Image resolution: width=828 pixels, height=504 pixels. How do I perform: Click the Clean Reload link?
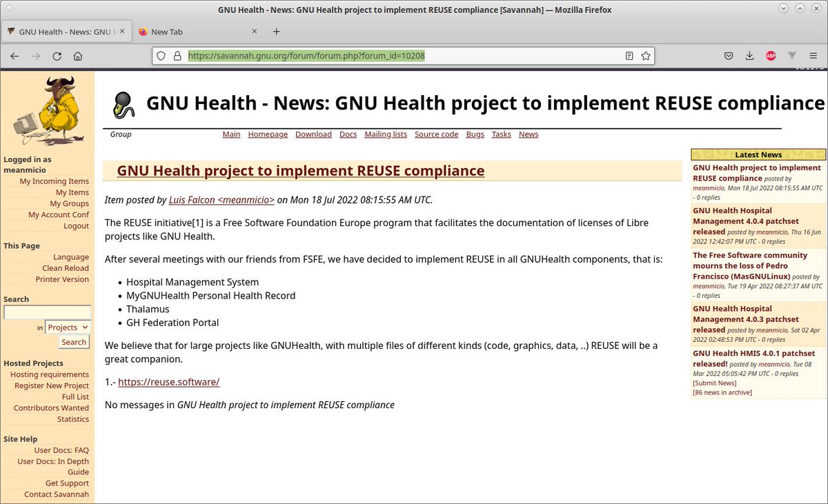click(66, 268)
